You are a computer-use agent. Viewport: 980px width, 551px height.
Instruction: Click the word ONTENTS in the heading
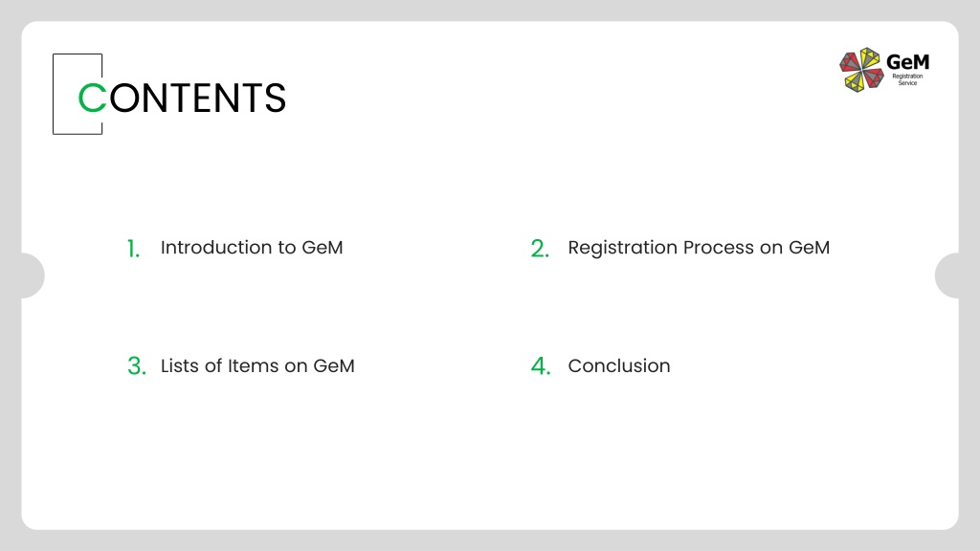pos(198,99)
